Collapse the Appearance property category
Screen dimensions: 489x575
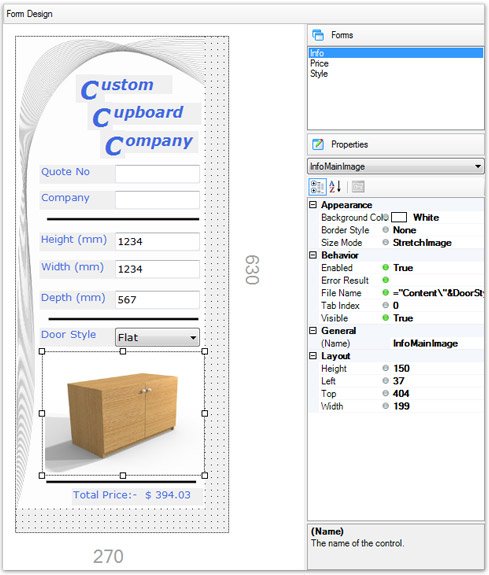[313, 205]
